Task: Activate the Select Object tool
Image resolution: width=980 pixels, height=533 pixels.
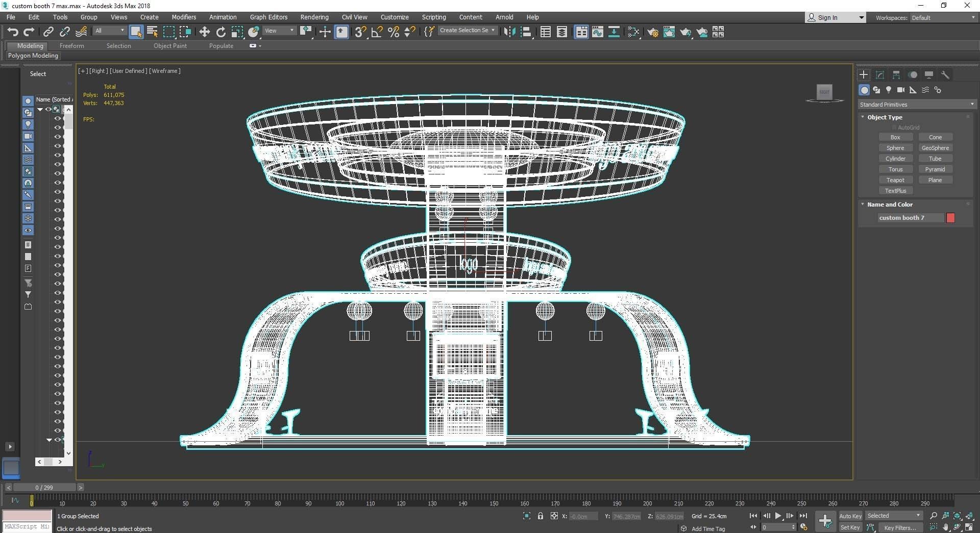Action: [x=136, y=32]
